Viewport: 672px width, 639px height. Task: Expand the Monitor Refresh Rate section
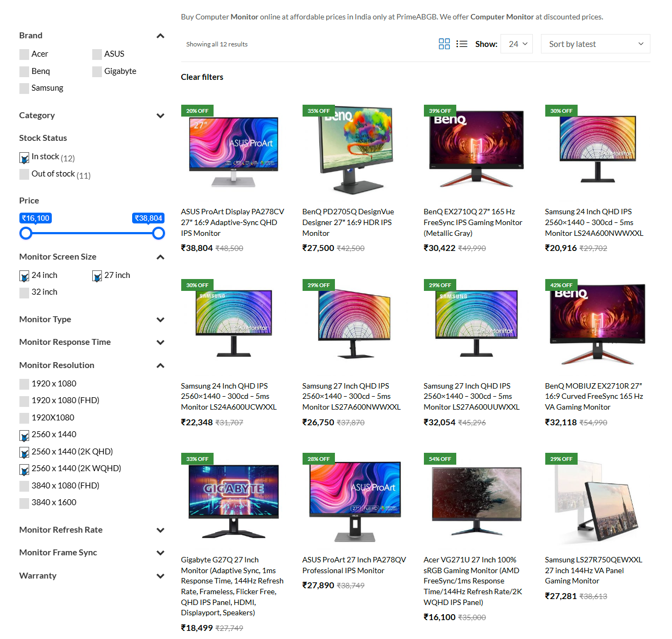point(160,530)
